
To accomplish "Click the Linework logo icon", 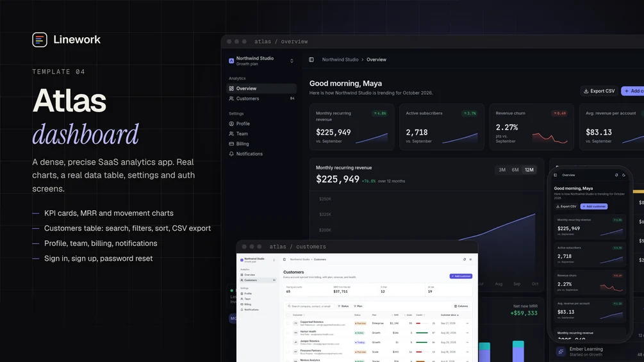I will tap(40, 40).
